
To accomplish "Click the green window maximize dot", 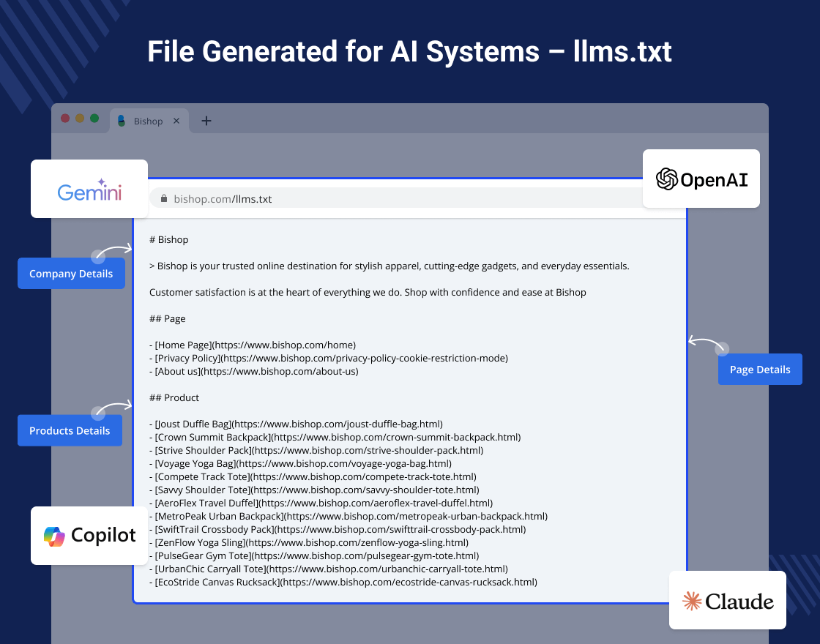I will pos(94,118).
